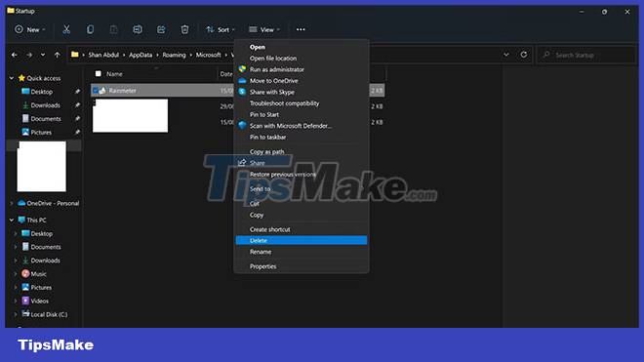Expand Local Disk (C:) node
Image resolution: width=644 pixels, height=362 pixels.
tap(16, 314)
